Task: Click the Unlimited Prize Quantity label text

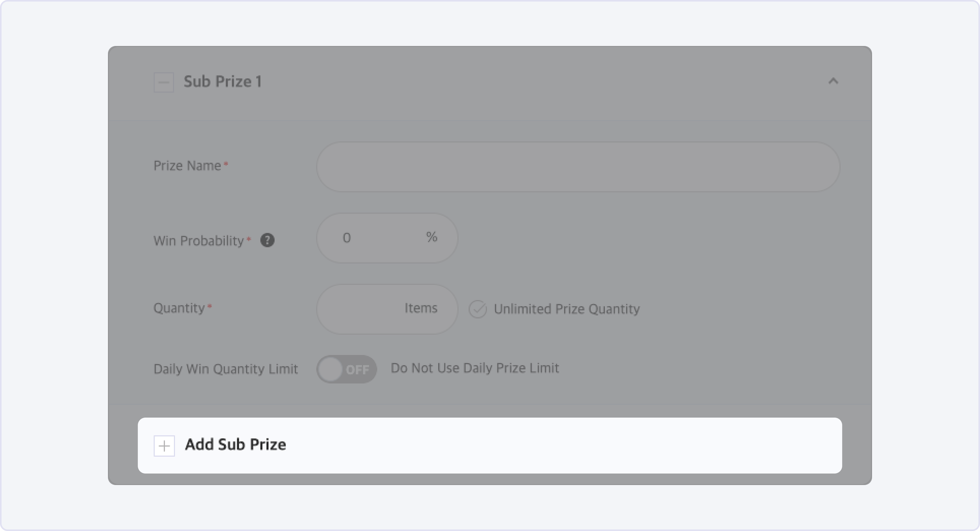Action: (x=567, y=309)
